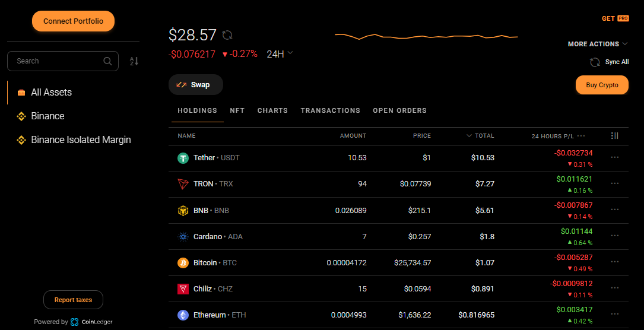Click the BNB coin logo
This screenshot has height=330, width=644.
pyautogui.click(x=183, y=211)
